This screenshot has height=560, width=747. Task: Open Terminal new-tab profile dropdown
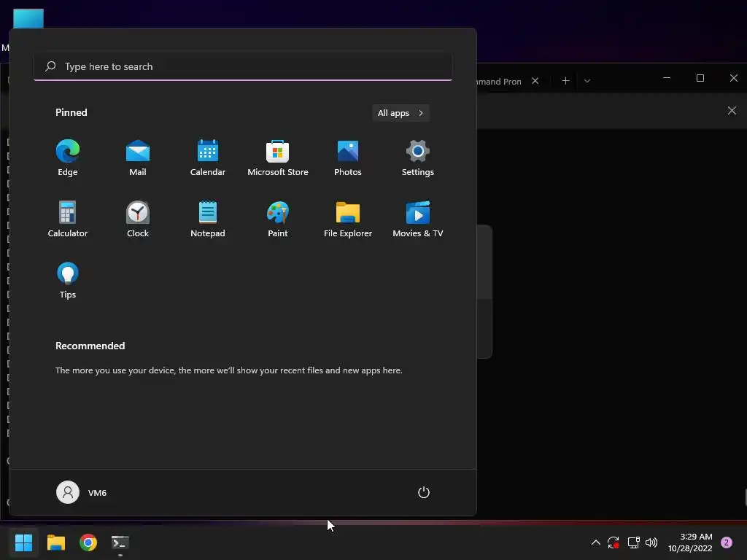587,81
